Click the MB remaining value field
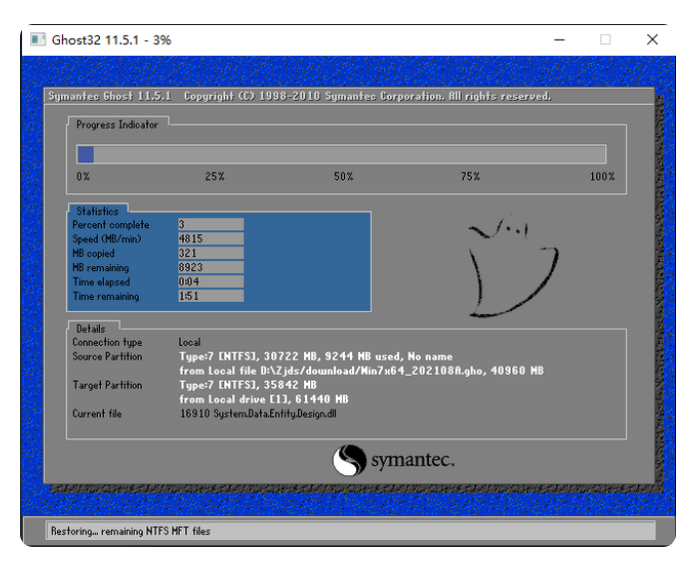 [210, 268]
